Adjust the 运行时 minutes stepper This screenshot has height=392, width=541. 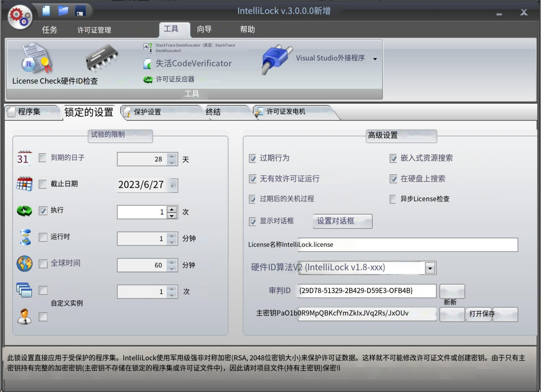172,239
